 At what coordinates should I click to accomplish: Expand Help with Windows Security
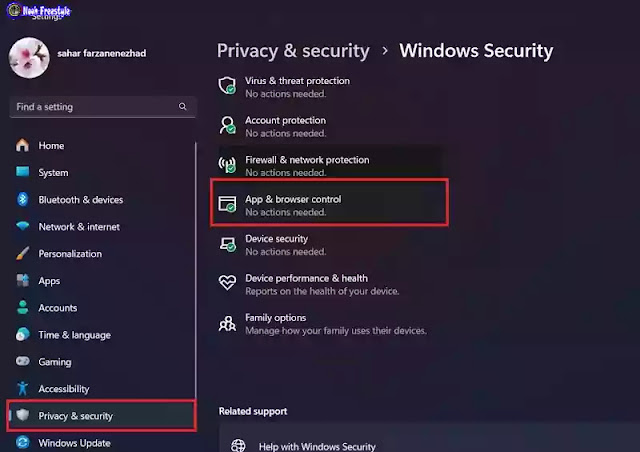coord(429,439)
